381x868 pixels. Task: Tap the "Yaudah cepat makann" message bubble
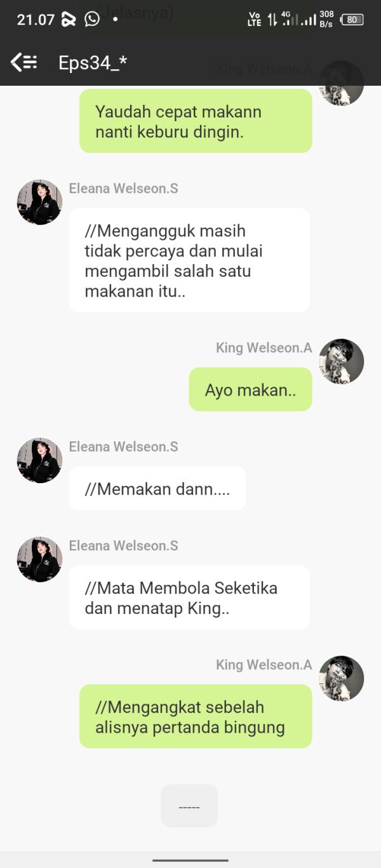coord(196,121)
